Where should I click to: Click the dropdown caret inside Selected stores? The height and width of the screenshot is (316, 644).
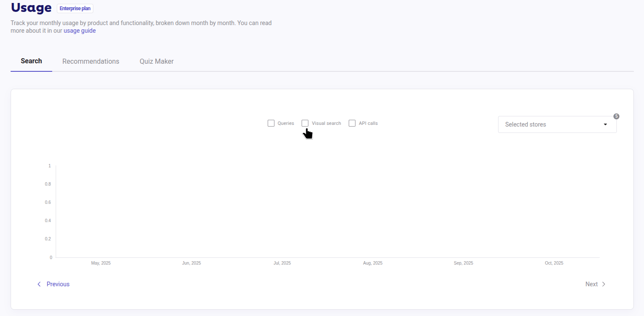(x=605, y=124)
